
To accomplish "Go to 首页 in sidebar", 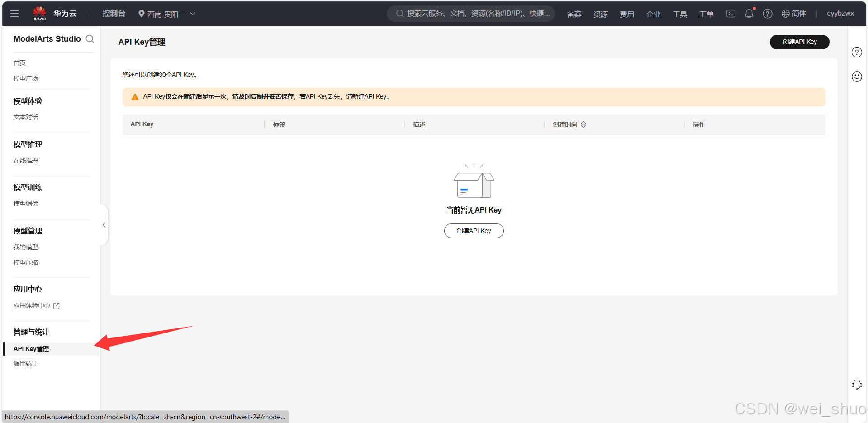I will coord(20,63).
